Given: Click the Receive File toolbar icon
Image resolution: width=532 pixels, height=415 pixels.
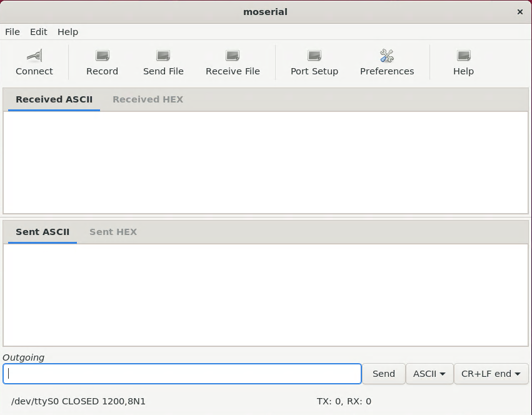Looking at the screenshot, I should (233, 56).
